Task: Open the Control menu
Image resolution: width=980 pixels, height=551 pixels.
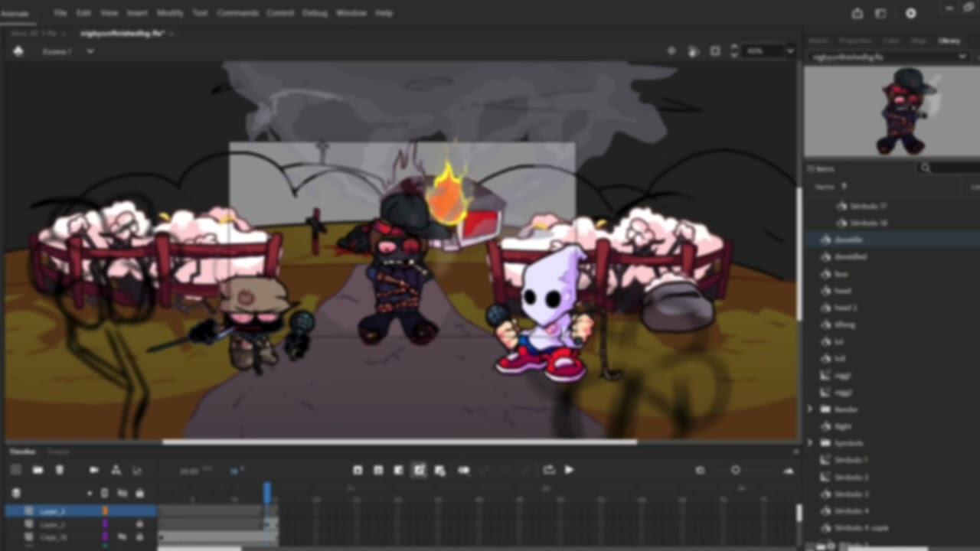Action: [280, 13]
